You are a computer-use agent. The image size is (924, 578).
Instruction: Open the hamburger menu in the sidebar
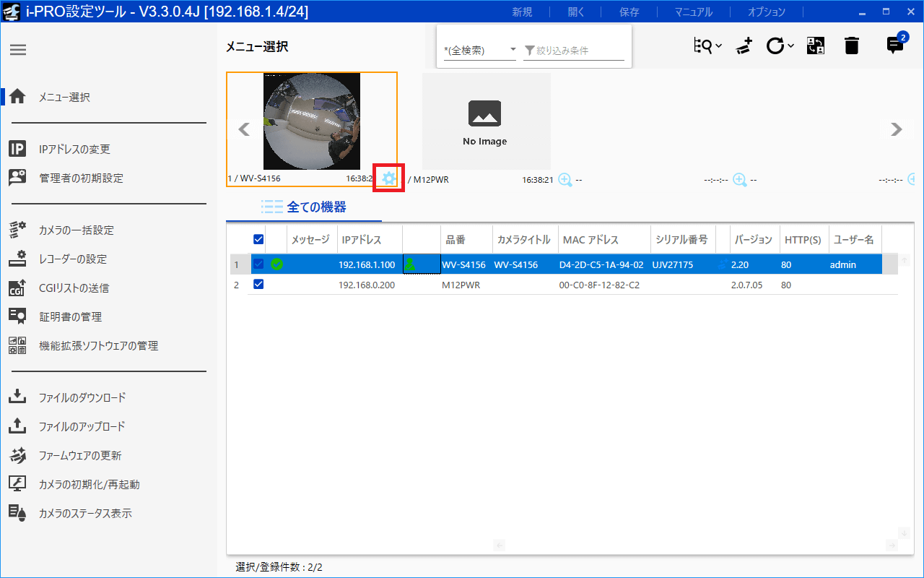[x=18, y=50]
